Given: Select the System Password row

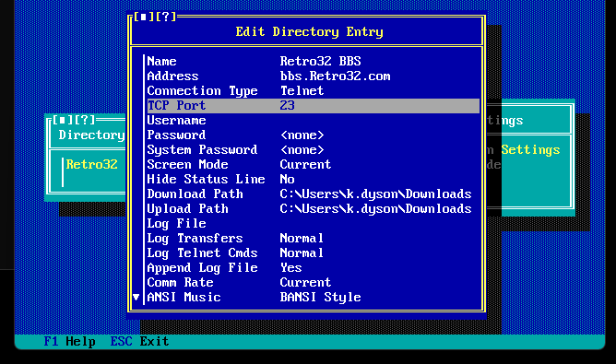Looking at the screenshot, I should (314, 149).
